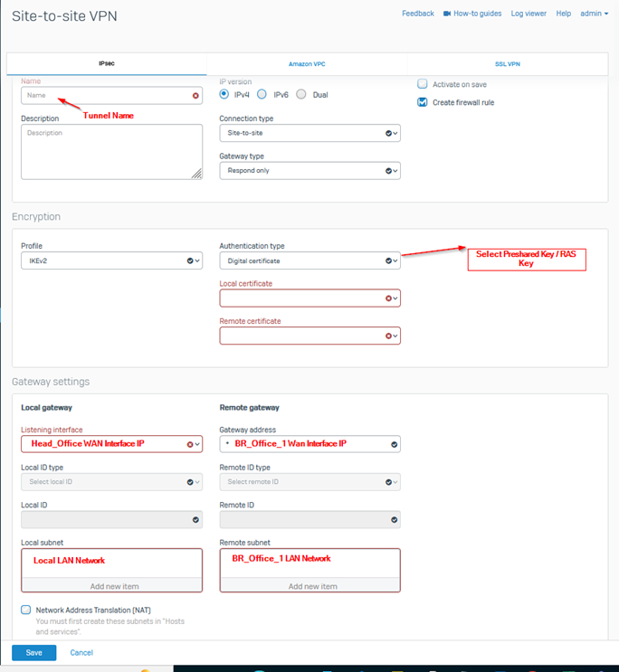
Task: Click the checkmark icon in Local ID field
Action: 195,520
